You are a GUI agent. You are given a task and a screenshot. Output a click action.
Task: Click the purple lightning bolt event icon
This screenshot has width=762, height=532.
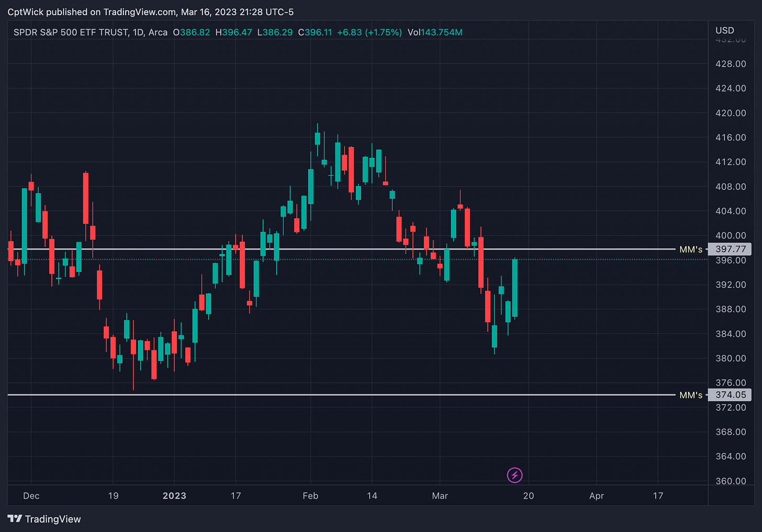(514, 475)
